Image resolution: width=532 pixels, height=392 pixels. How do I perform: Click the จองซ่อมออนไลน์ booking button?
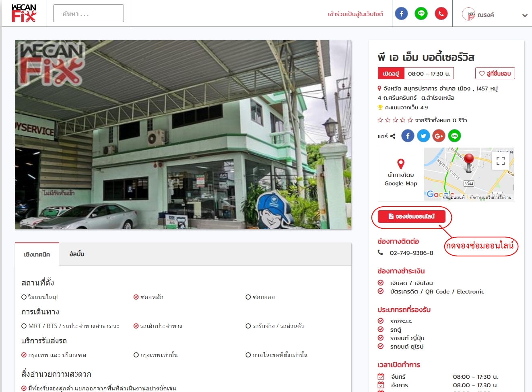412,216
